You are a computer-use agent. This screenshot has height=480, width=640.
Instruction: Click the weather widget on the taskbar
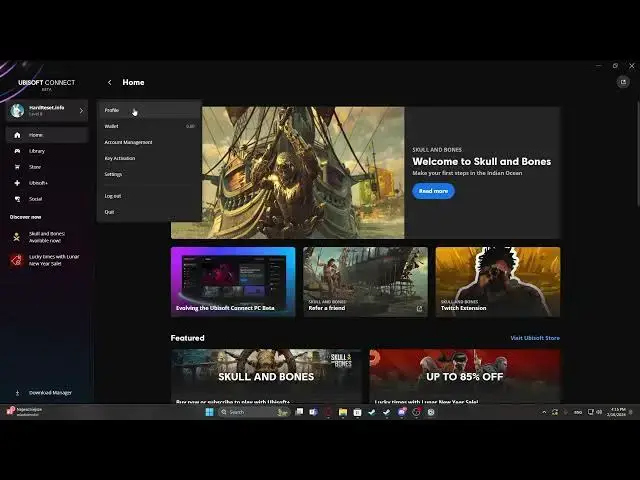[24, 412]
